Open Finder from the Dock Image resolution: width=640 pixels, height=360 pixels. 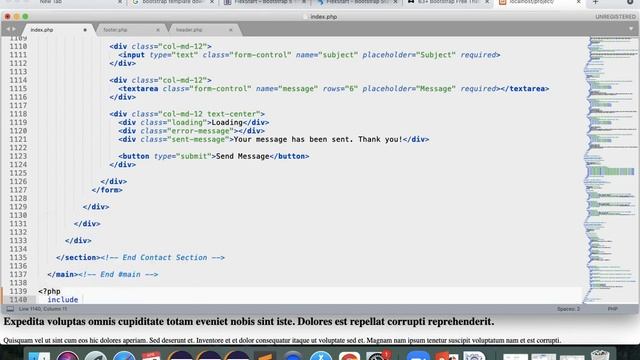tap(39, 355)
